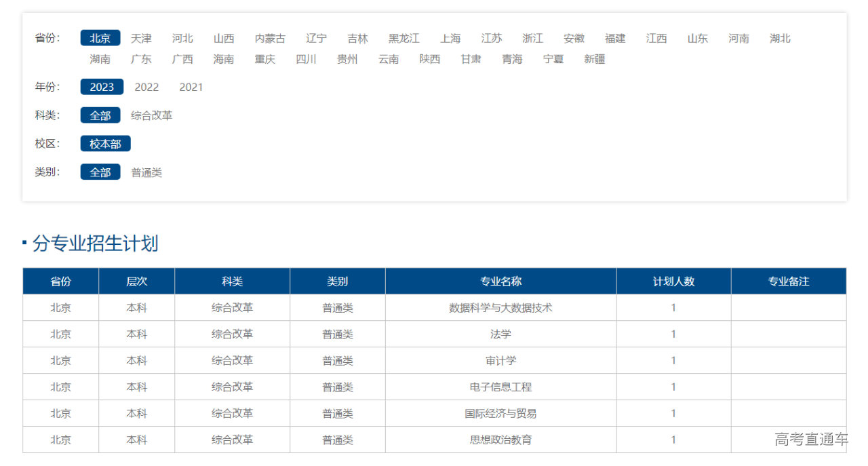
Task: Select 全部 in the 类别 row
Action: pos(100,172)
